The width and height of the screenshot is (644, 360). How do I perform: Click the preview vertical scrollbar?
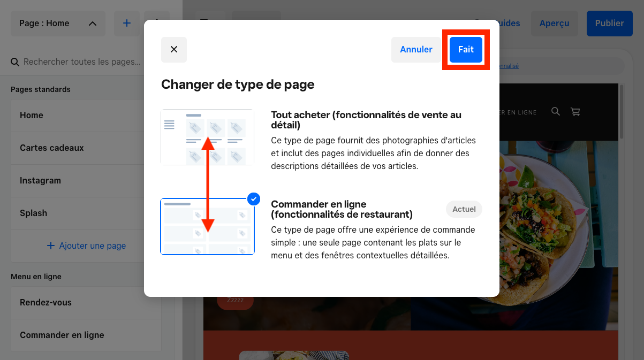coord(622,112)
